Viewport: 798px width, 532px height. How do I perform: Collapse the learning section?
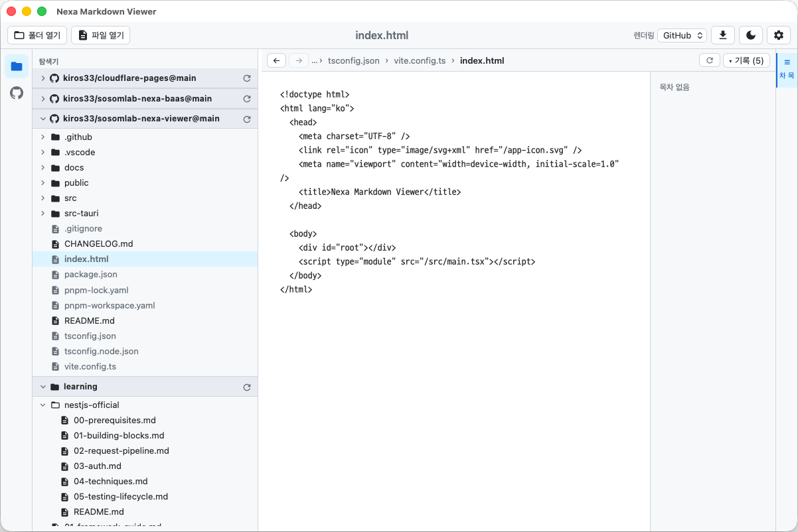coord(43,387)
